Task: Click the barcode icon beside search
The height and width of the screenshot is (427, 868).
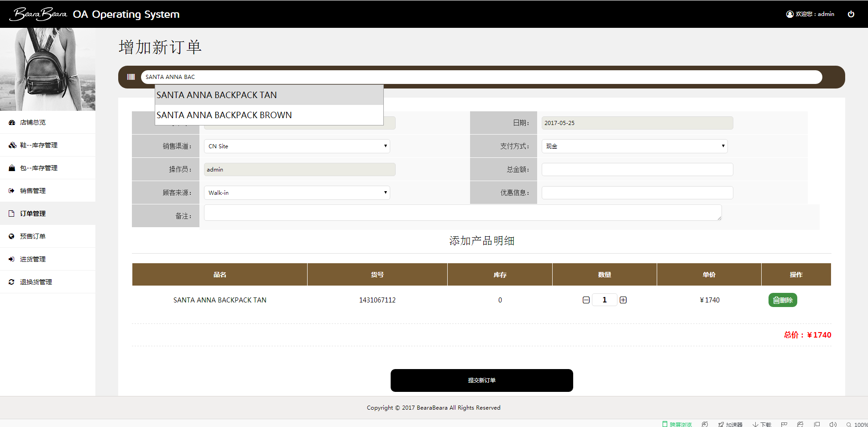Action: [x=131, y=77]
